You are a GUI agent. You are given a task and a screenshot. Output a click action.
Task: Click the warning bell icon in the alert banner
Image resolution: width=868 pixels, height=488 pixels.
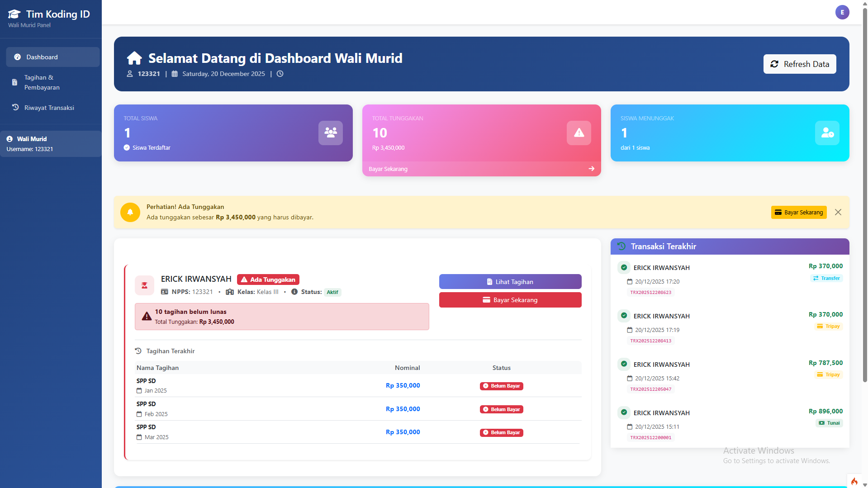[130, 212]
